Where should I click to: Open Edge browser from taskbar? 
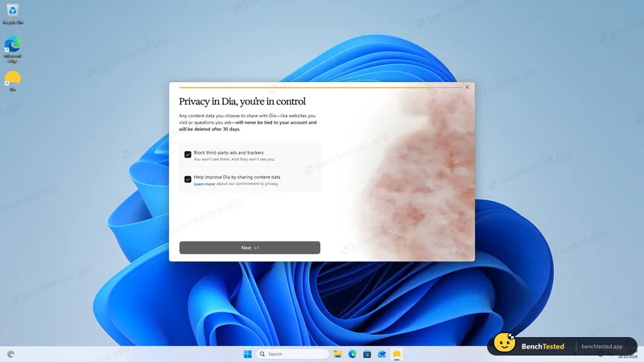[x=353, y=354]
